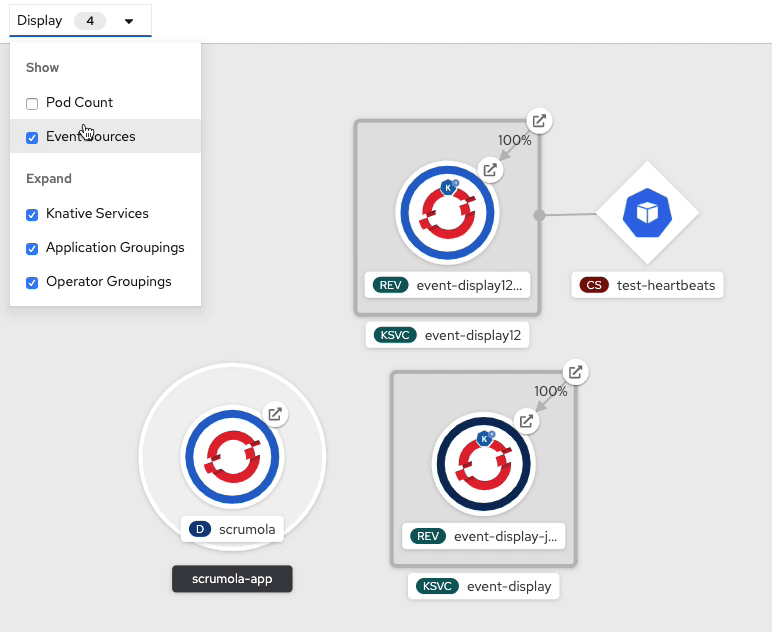The image size is (772, 632).
Task: Select the Operator Groupings menu label
Action: pos(109,281)
